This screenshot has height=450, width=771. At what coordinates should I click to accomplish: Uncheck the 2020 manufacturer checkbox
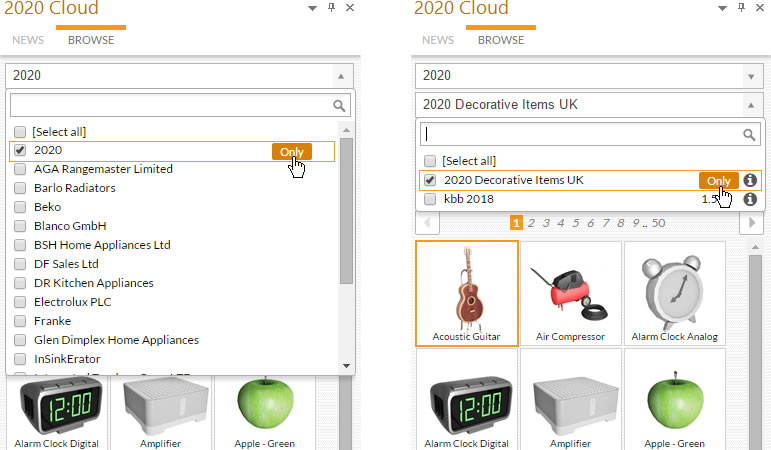[20, 150]
